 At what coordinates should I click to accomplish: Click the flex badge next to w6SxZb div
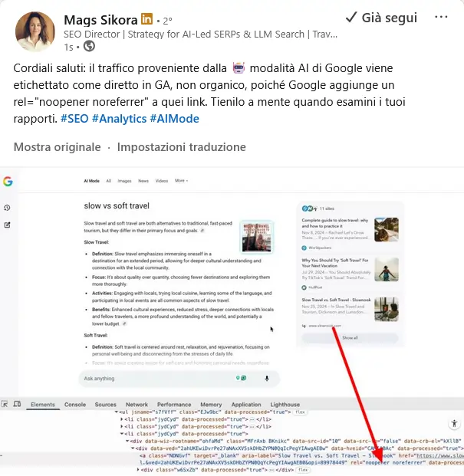[x=303, y=470]
